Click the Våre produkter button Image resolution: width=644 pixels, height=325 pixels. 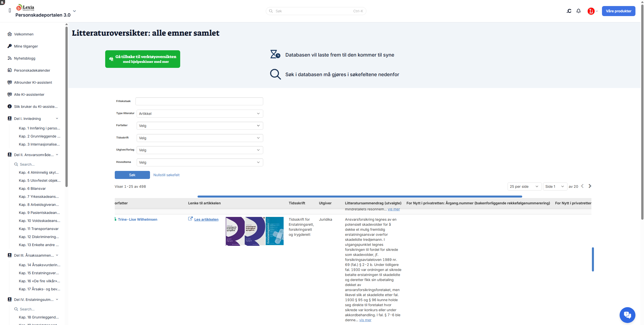tap(619, 11)
